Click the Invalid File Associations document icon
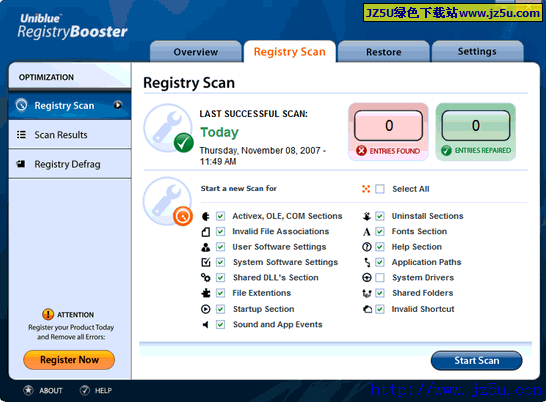The image size is (546, 402). (x=206, y=232)
